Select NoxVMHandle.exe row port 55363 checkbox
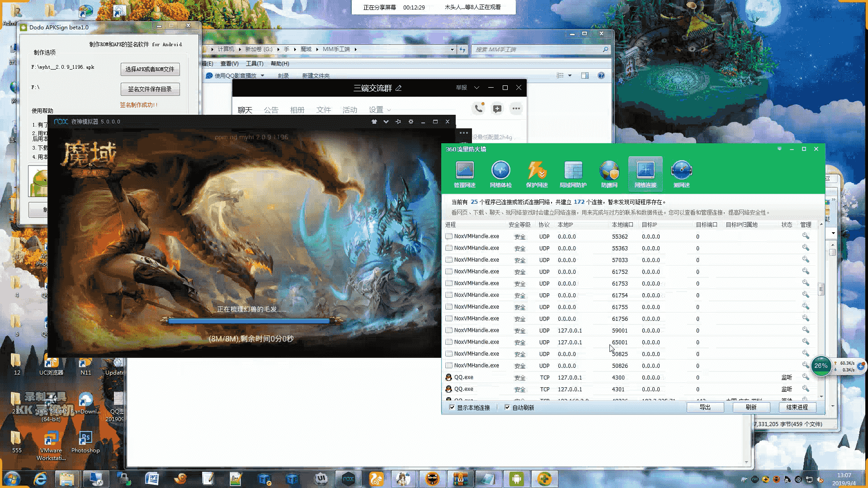This screenshot has width=868, height=488. pyautogui.click(x=448, y=248)
